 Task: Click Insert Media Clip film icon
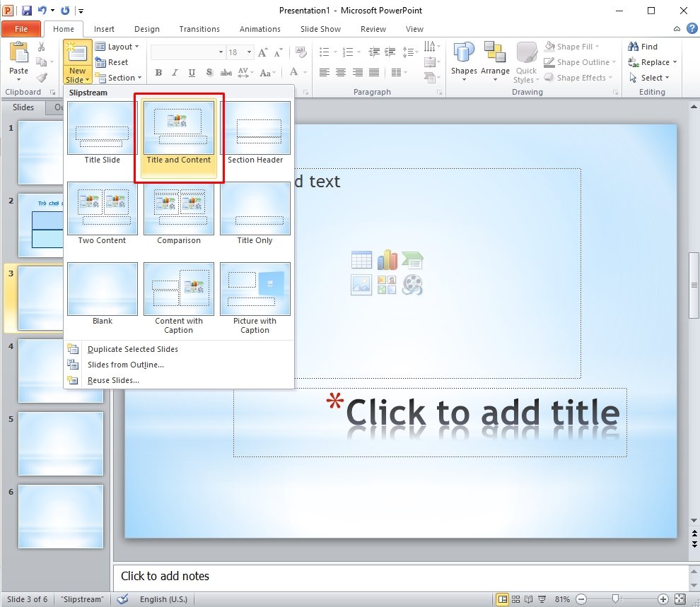click(412, 285)
